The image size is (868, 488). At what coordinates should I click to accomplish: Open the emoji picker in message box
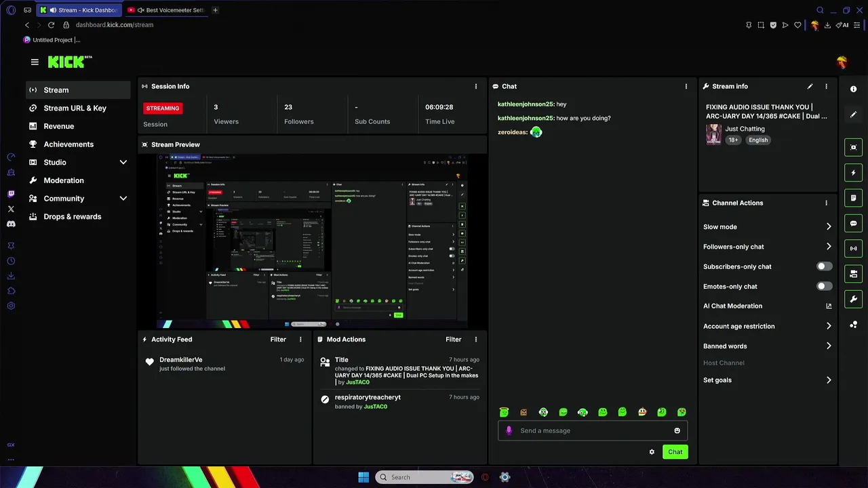[677, 430]
